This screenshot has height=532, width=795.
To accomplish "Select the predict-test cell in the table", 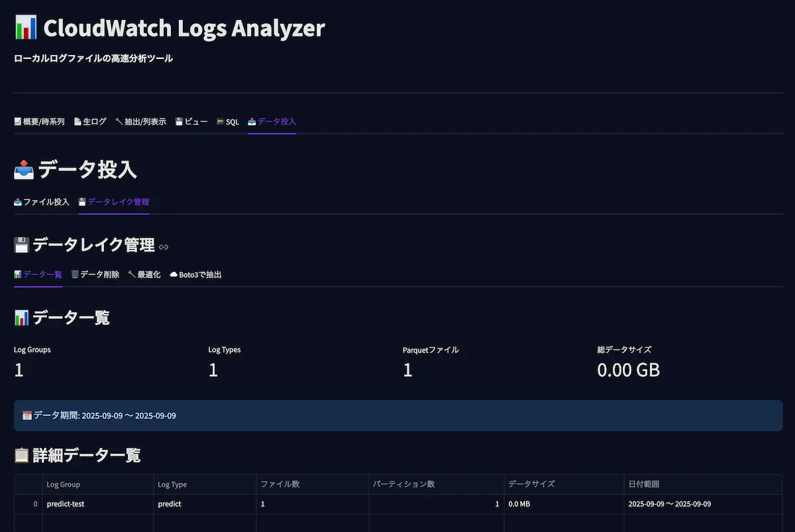I will click(x=66, y=504).
